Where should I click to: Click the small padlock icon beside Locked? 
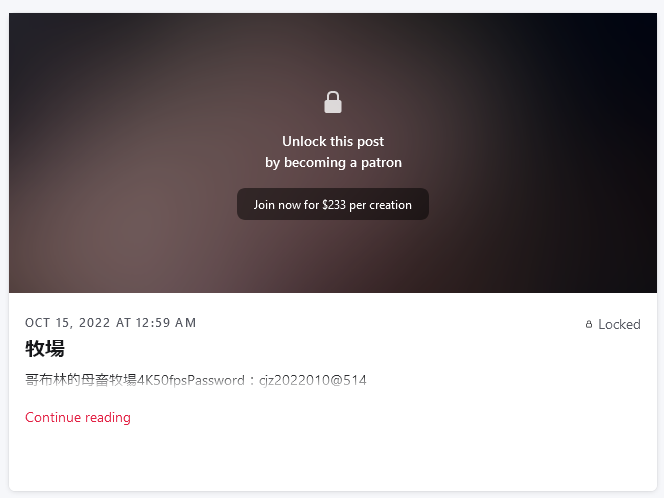click(x=589, y=324)
